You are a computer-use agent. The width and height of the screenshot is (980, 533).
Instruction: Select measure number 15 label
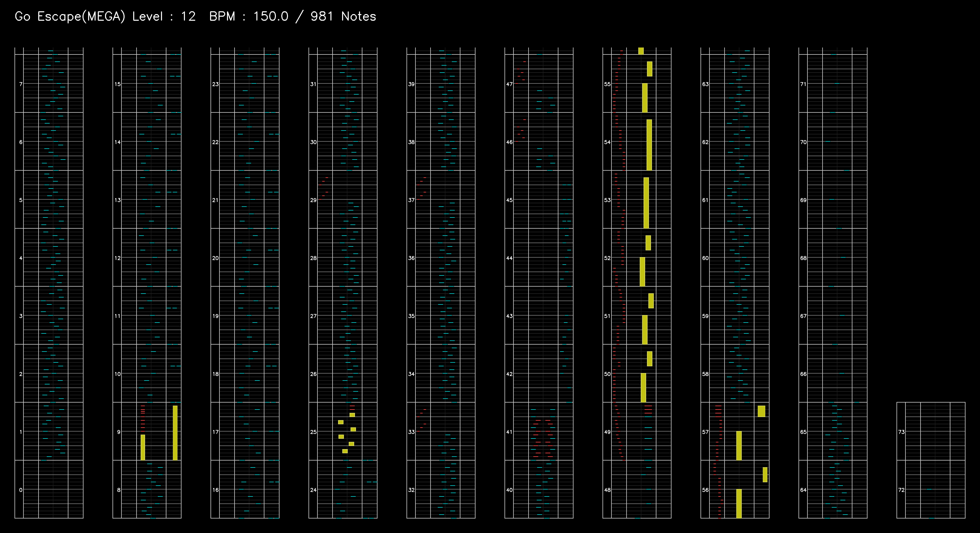point(118,84)
